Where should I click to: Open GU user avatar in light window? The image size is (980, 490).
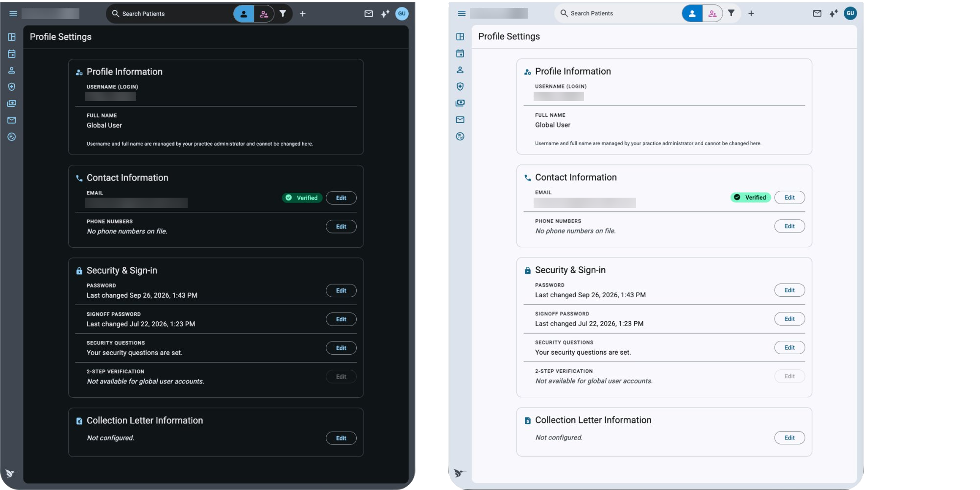click(850, 13)
